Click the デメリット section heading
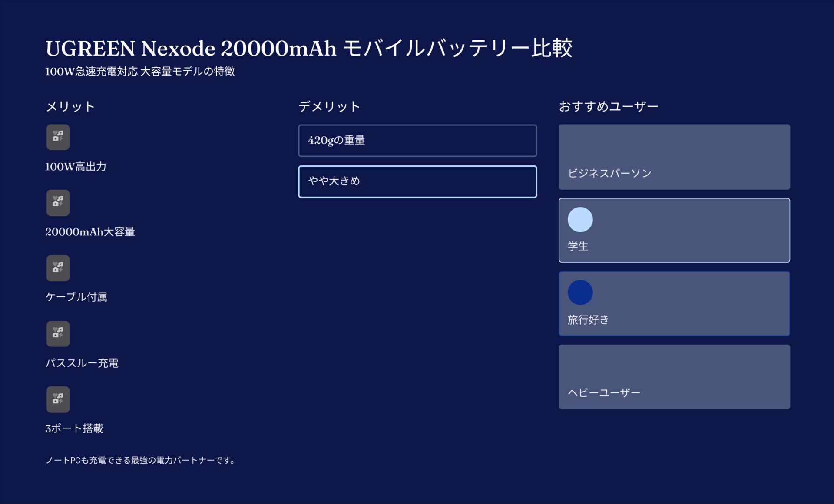 click(x=329, y=105)
